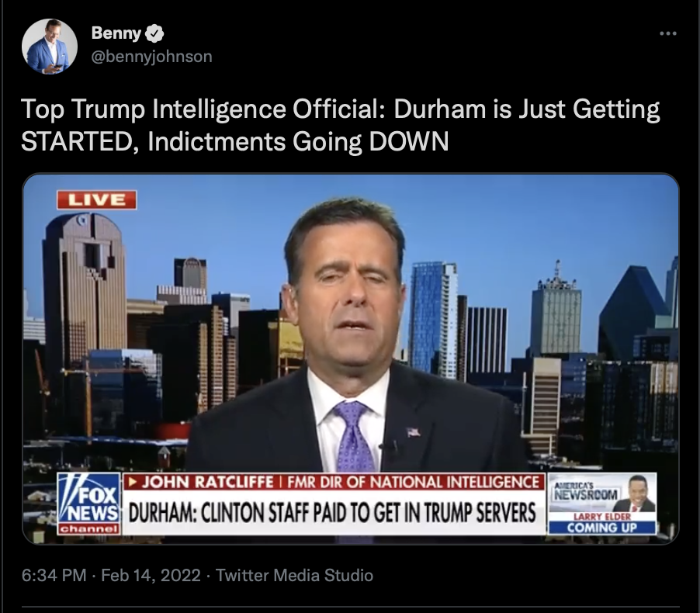The image size is (700, 613).
Task: Open the Feb 14, 2022 date link
Action: (151, 575)
